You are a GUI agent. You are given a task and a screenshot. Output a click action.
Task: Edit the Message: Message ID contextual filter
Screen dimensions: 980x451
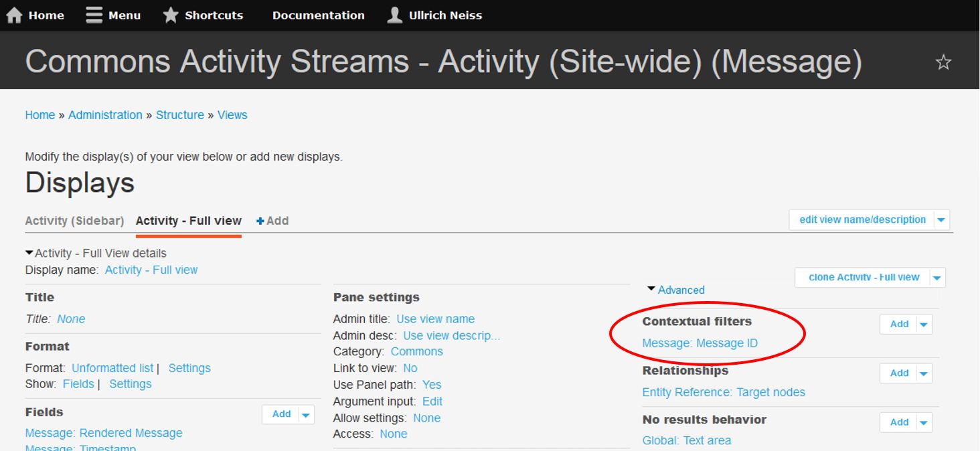(700, 343)
